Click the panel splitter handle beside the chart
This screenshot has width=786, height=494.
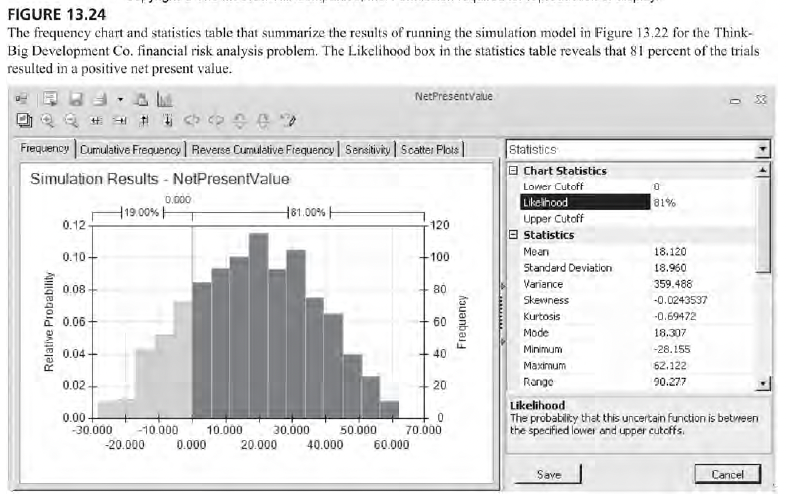(502, 313)
